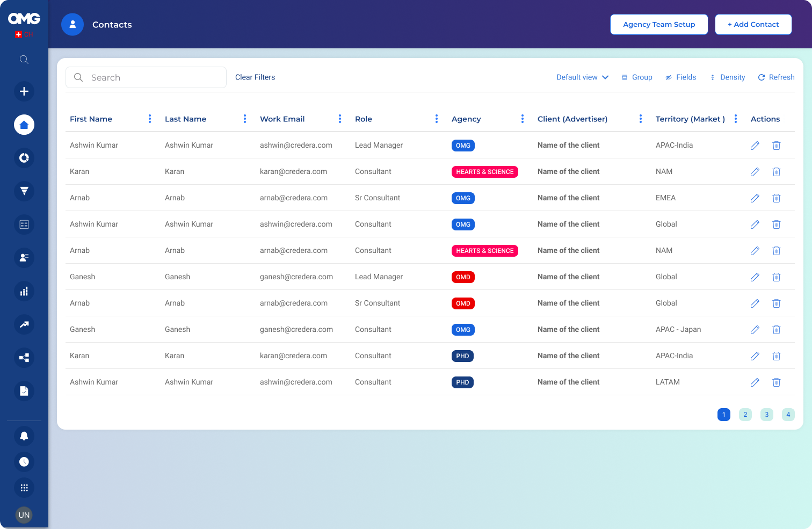Click the Add Contact button
Image resolution: width=812 pixels, height=529 pixels.
(x=753, y=25)
